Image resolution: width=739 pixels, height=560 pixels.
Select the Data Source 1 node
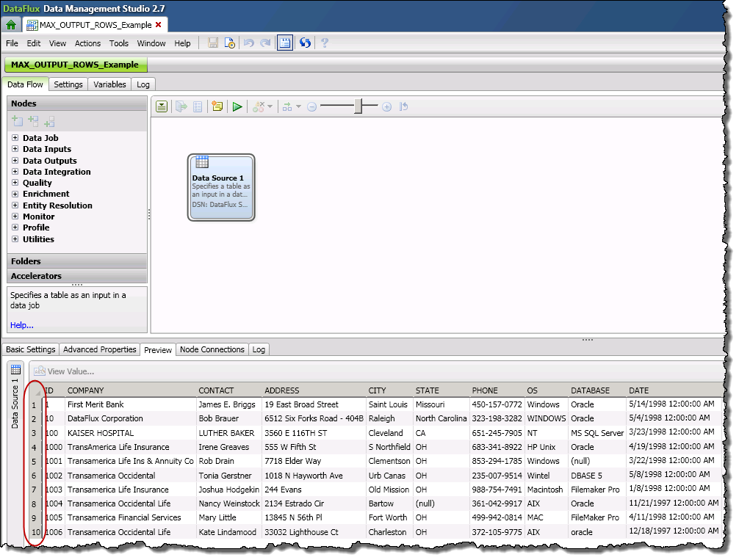click(221, 187)
